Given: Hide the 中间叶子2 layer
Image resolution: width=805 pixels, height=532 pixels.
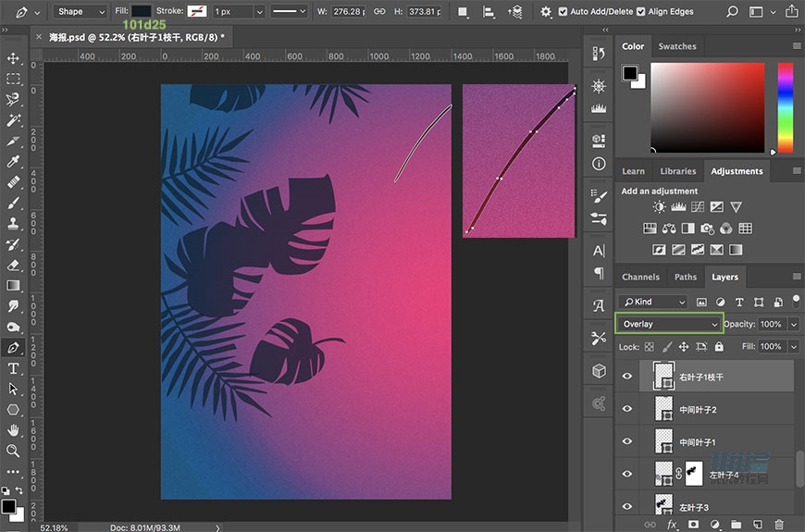Looking at the screenshot, I should [627, 409].
